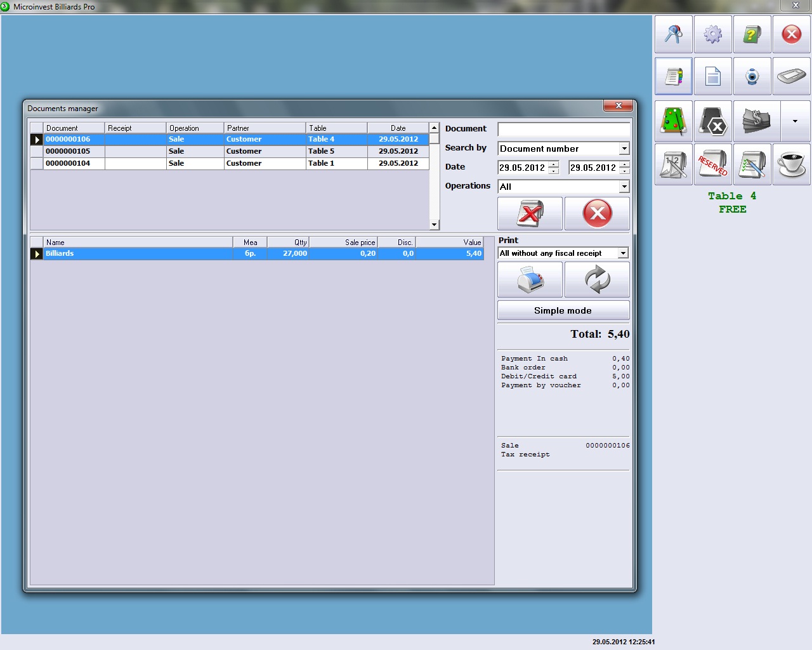Screen dimensions: 812x650
Task: Click the Sale price column header
Action: point(343,242)
